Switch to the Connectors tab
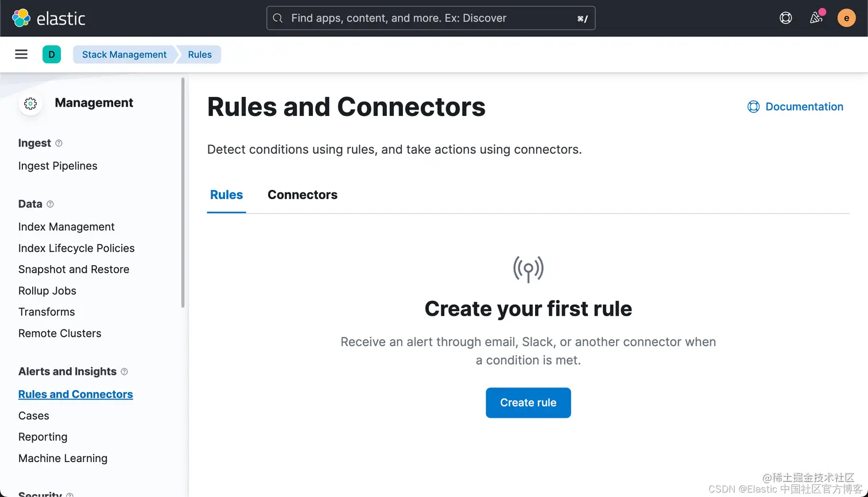 pyautogui.click(x=303, y=195)
